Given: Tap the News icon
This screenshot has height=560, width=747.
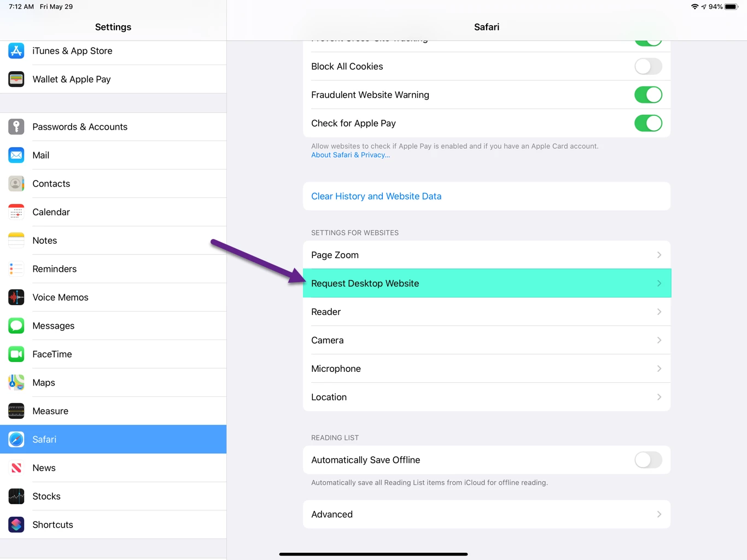Looking at the screenshot, I should pos(16,468).
